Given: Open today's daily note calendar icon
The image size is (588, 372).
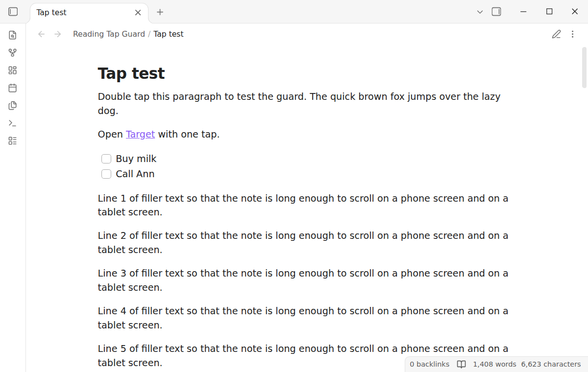Looking at the screenshot, I should point(13,88).
